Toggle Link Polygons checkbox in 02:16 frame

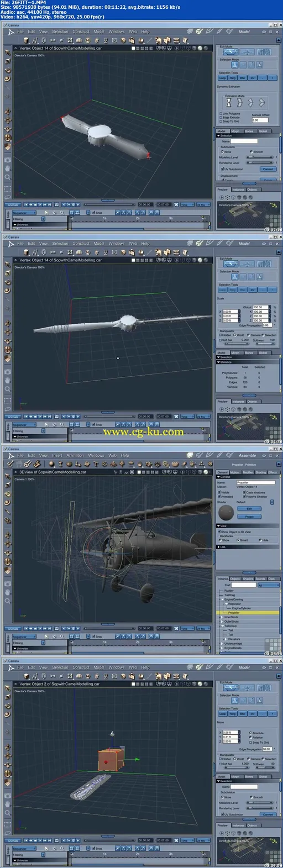[x=221, y=114]
